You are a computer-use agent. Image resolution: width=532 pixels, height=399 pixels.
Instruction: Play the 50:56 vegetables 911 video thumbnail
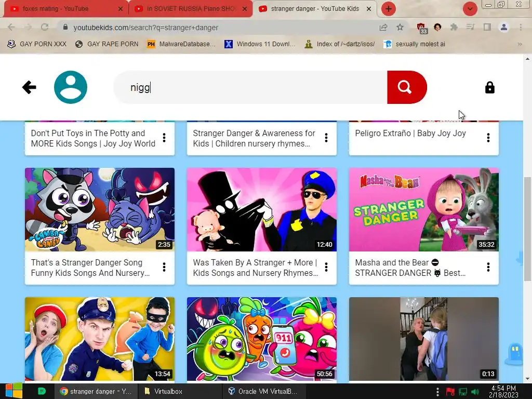pos(262,339)
